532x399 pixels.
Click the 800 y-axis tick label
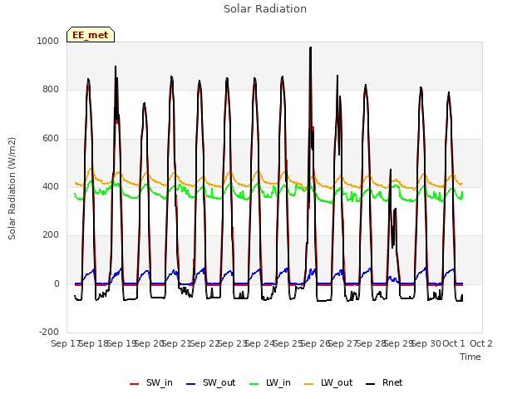[51, 90]
